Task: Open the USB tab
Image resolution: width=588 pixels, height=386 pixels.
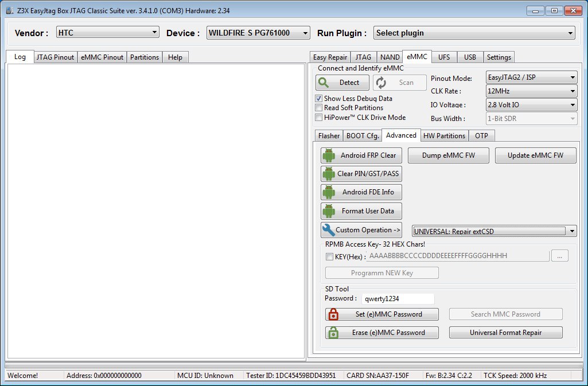Action: pos(470,57)
